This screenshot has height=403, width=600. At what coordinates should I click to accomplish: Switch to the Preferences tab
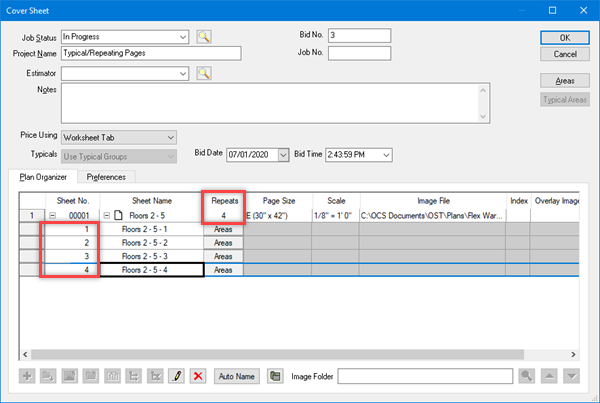pos(106,177)
